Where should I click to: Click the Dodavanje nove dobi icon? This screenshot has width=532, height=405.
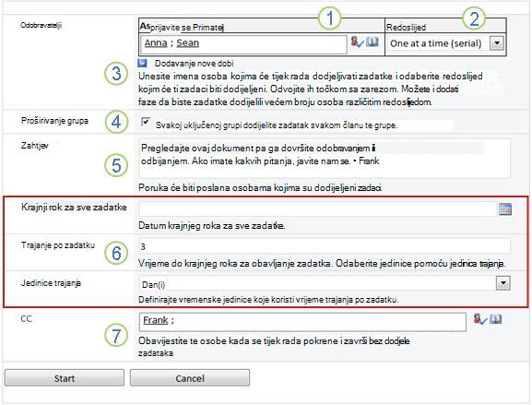[x=143, y=63]
